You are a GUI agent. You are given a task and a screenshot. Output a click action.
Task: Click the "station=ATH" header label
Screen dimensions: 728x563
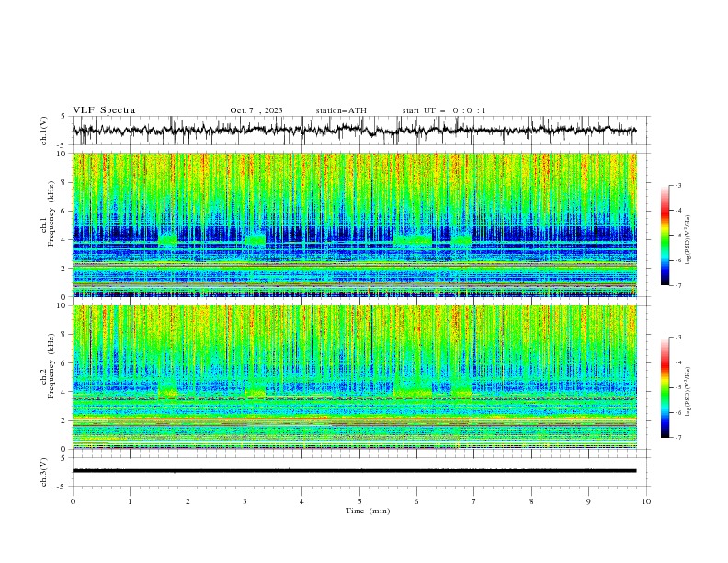pos(341,110)
